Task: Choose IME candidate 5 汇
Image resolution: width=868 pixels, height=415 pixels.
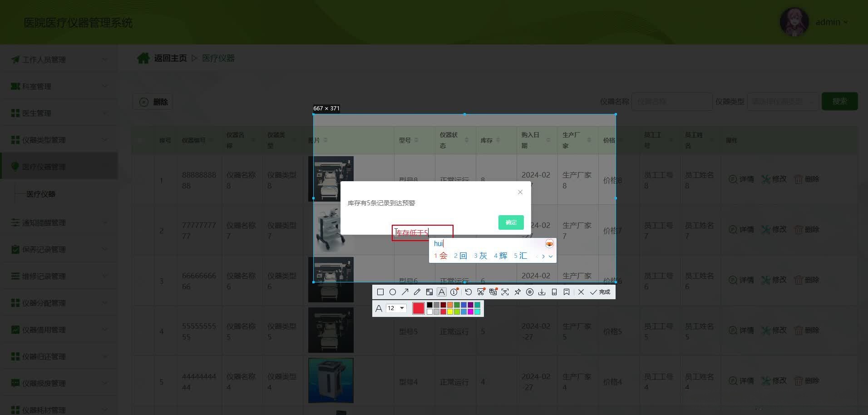Action: pyautogui.click(x=520, y=256)
